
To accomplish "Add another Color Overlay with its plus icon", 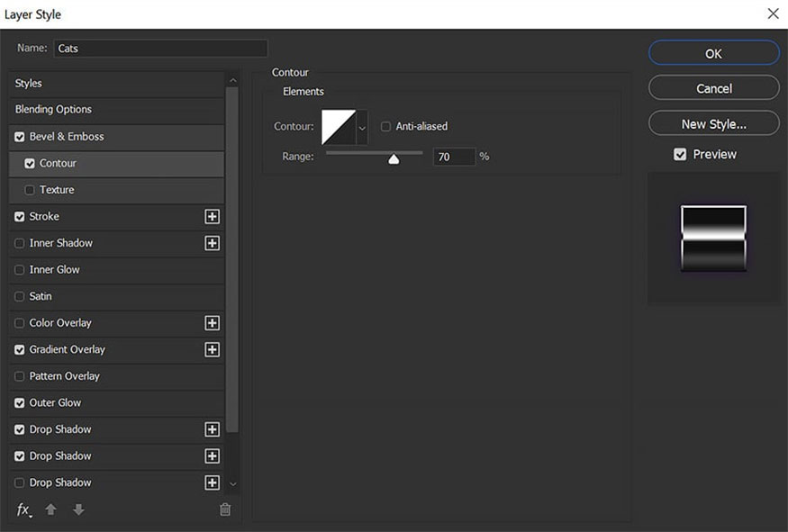I will coord(212,323).
